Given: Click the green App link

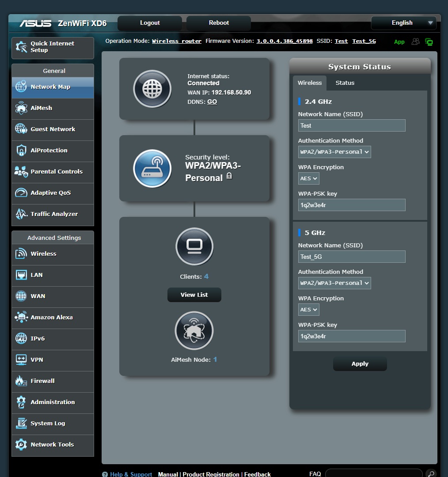Looking at the screenshot, I should click(399, 42).
